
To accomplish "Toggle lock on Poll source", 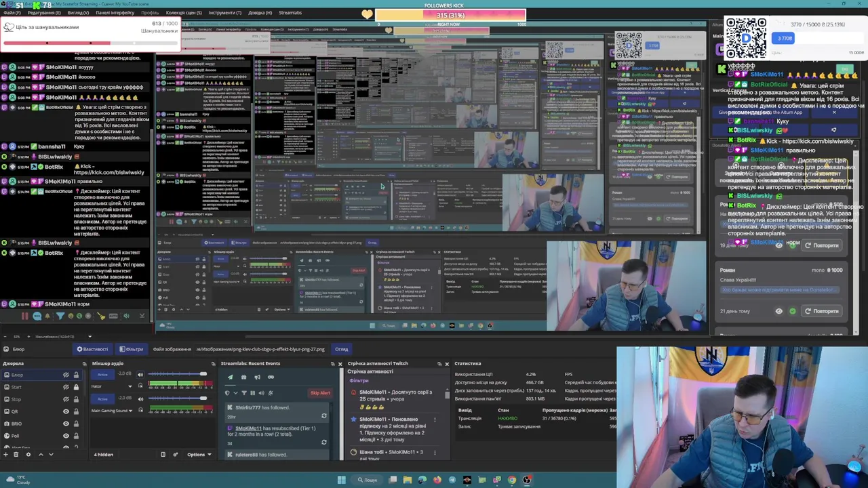I will click(x=76, y=436).
